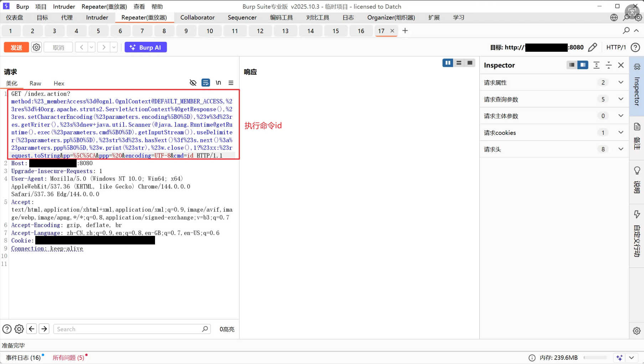The height and width of the screenshot is (364, 644).
Task: Open 所有问题 (5) issues list
Action: click(68, 358)
